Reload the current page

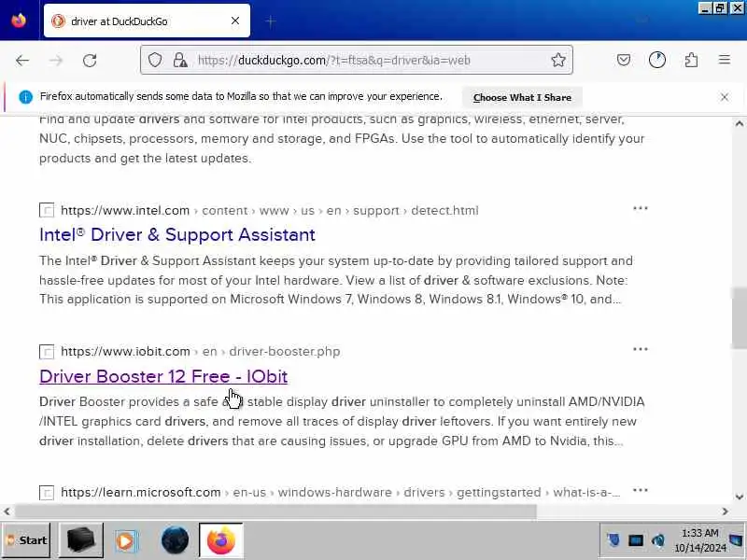click(x=90, y=61)
